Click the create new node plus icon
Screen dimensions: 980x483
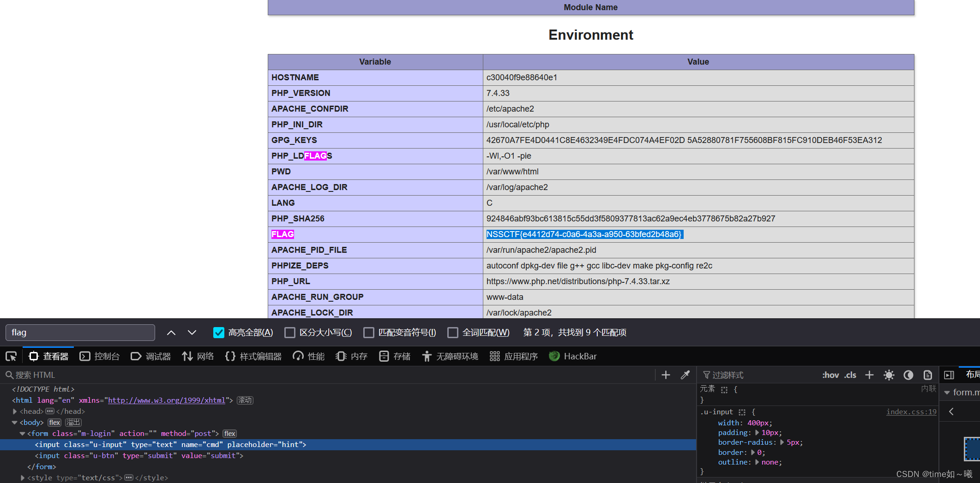coord(666,375)
